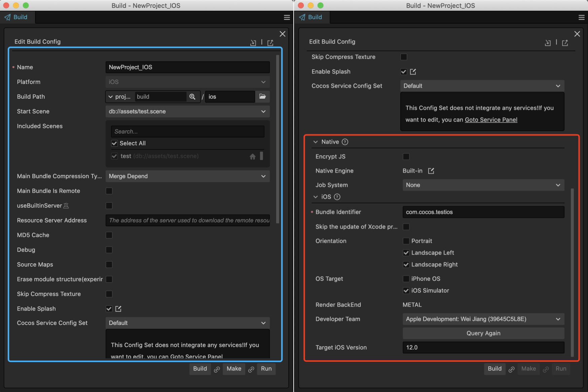Open Platform iOS dropdown
The height and width of the screenshot is (392, 588).
tap(188, 82)
